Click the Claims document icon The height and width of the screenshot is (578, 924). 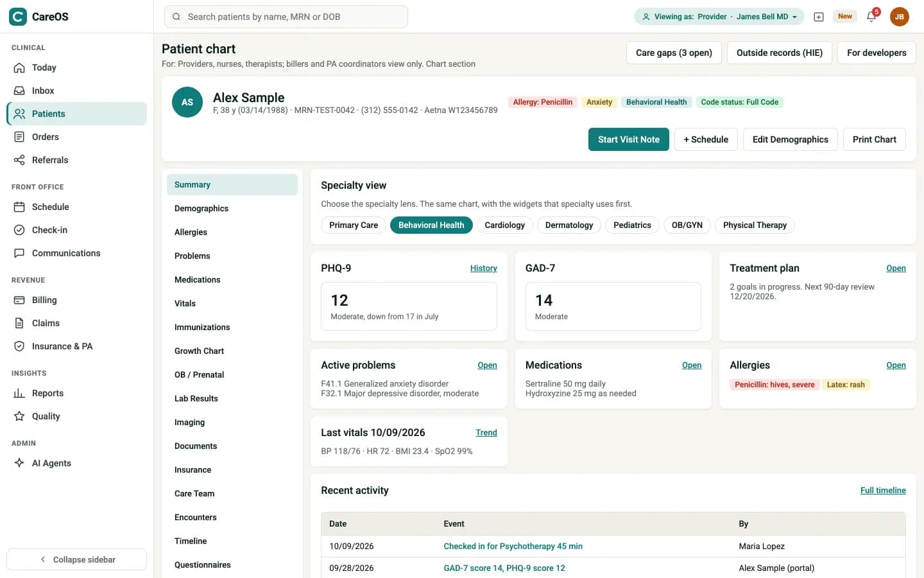point(19,323)
